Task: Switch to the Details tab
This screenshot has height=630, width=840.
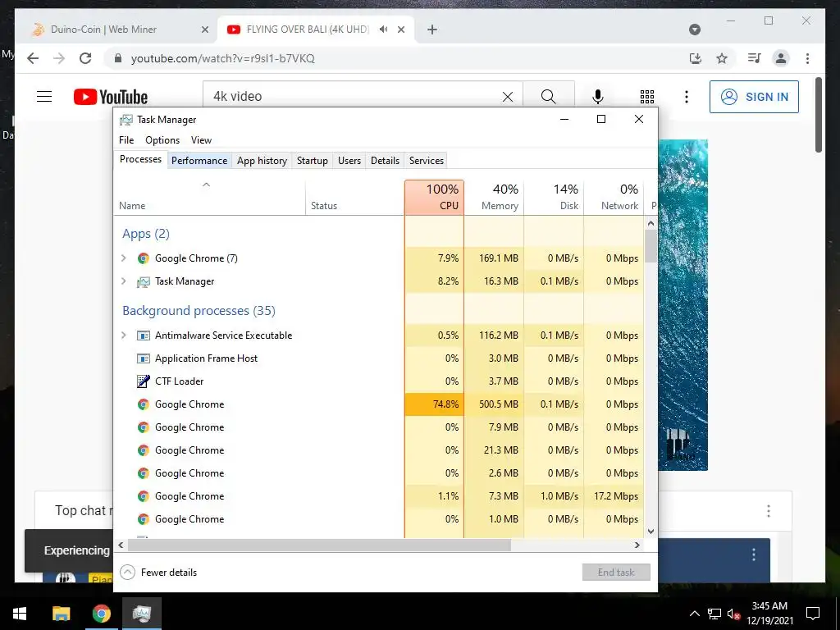Action: (x=386, y=161)
